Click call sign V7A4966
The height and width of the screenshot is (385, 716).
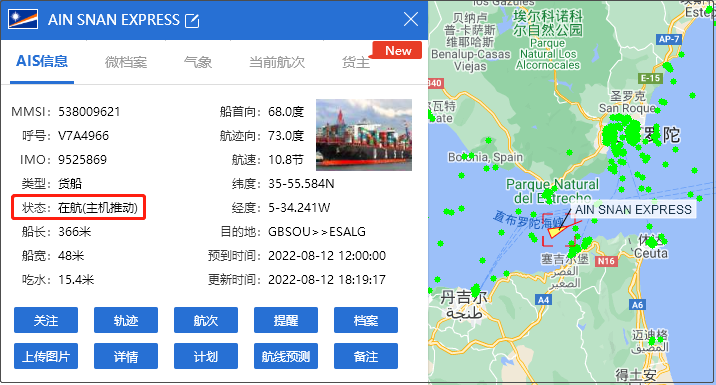tap(83, 136)
